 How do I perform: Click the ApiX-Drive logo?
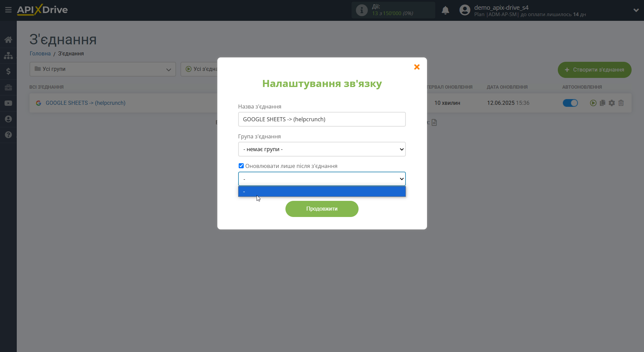pyautogui.click(x=42, y=10)
